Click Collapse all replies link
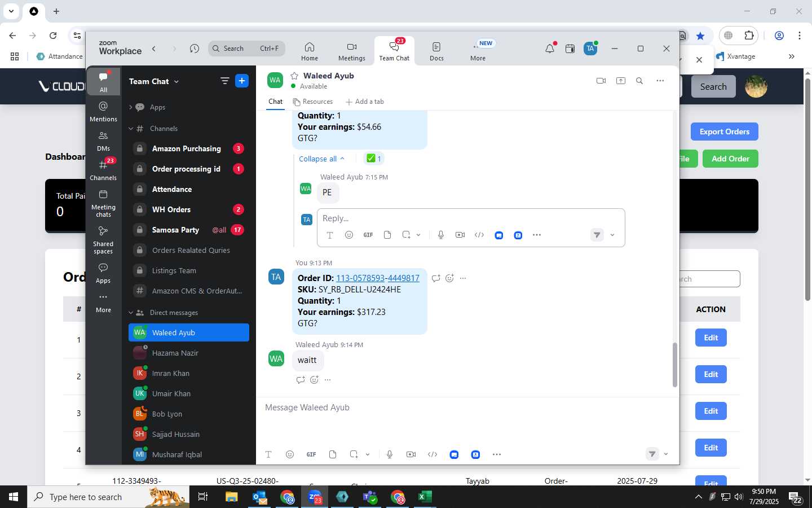Image resolution: width=812 pixels, height=508 pixels. click(321, 159)
